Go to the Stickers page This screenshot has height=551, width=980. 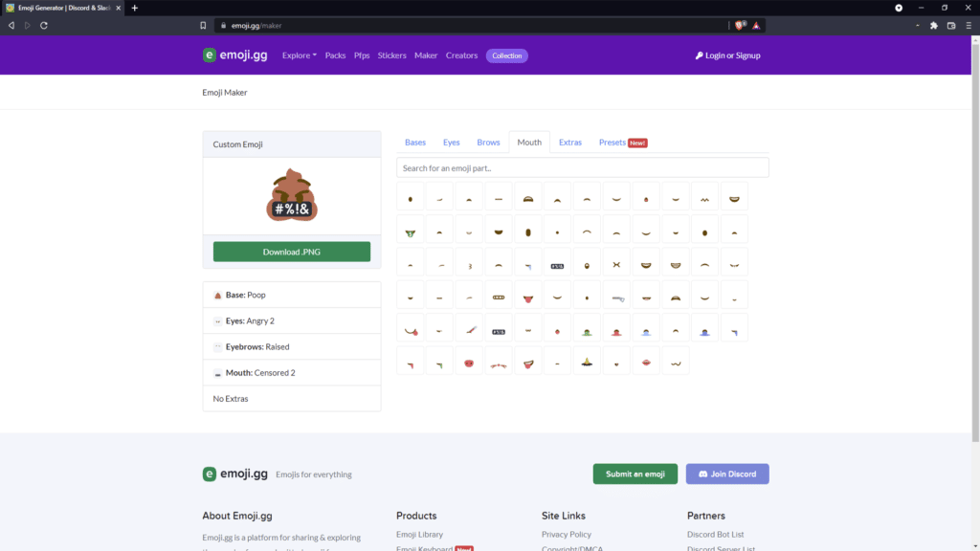pos(391,55)
